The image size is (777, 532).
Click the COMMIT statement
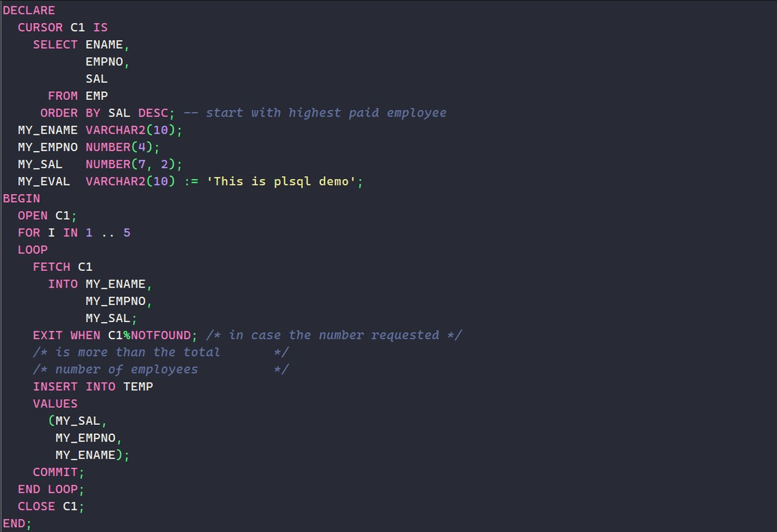[55, 472]
